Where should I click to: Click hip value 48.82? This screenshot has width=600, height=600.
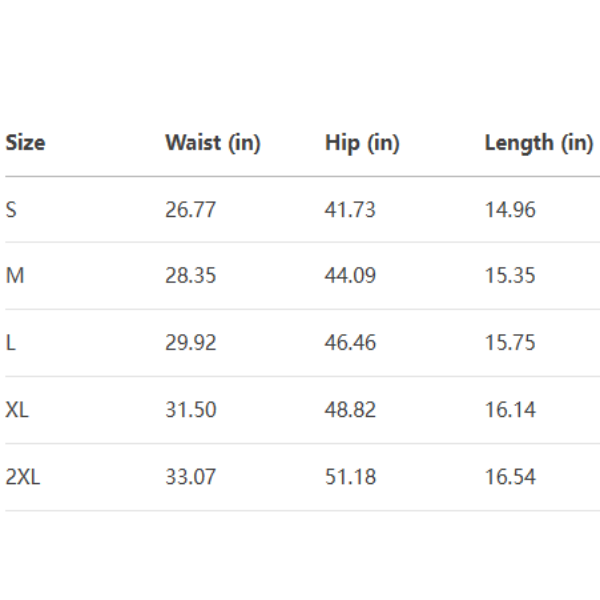[350, 410]
